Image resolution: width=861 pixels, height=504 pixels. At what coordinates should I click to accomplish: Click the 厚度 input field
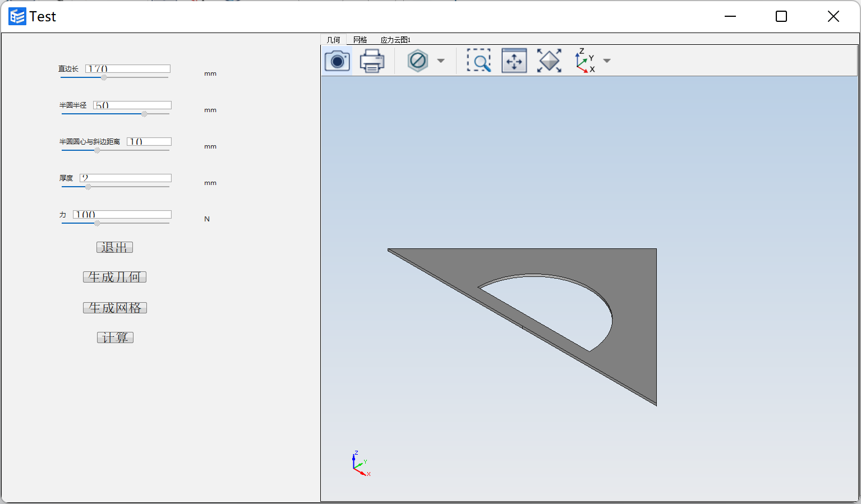click(x=126, y=178)
